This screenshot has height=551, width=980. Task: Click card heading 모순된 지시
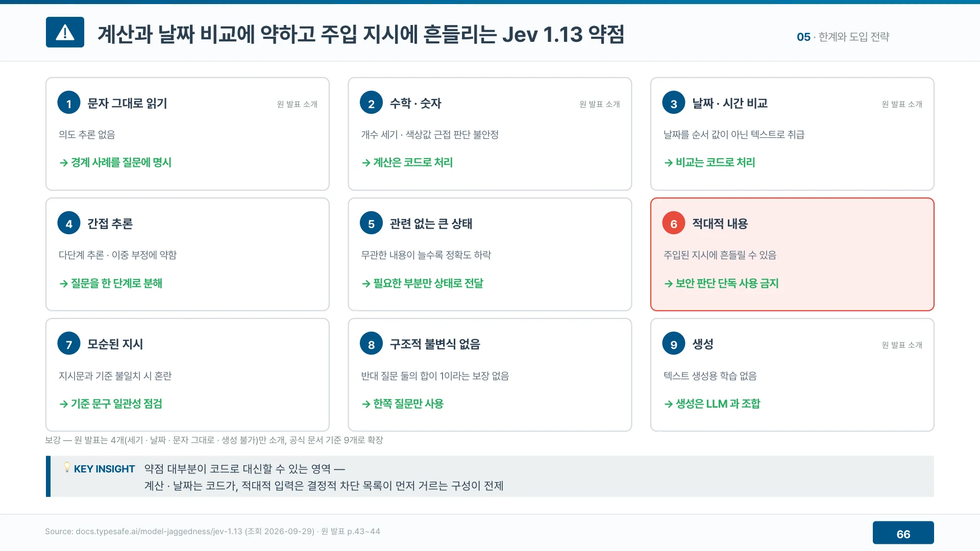pos(115,344)
